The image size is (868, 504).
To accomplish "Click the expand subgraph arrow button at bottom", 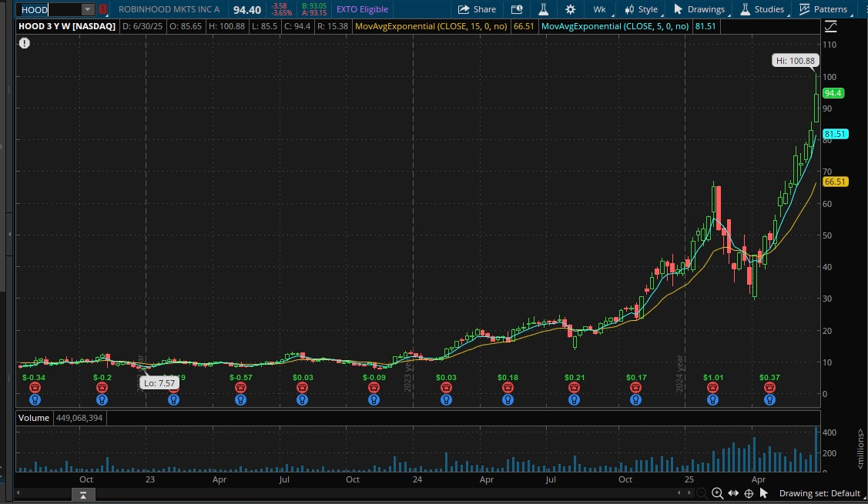I will click(x=83, y=495).
